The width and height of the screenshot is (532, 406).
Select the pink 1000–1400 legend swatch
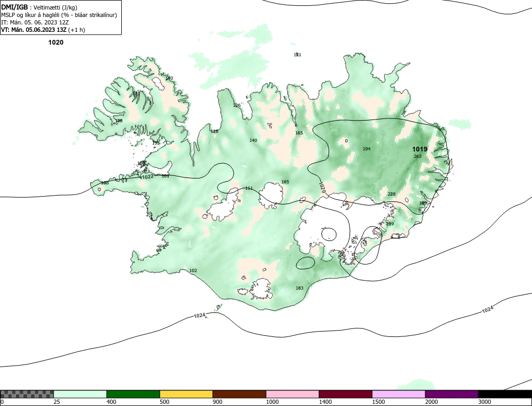[293, 394]
